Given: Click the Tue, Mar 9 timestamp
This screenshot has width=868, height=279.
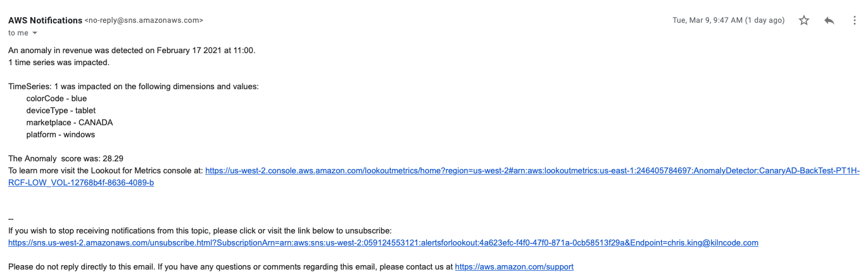Looking at the screenshot, I should (x=728, y=20).
